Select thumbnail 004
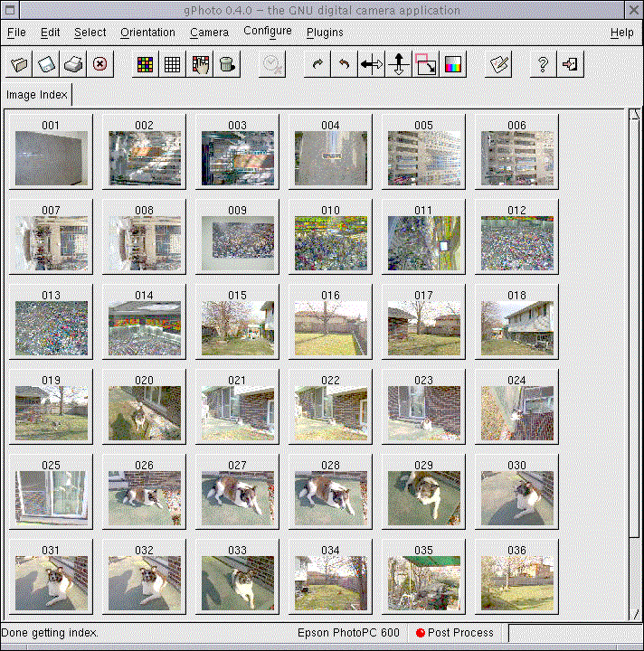644x651 pixels. click(x=330, y=152)
